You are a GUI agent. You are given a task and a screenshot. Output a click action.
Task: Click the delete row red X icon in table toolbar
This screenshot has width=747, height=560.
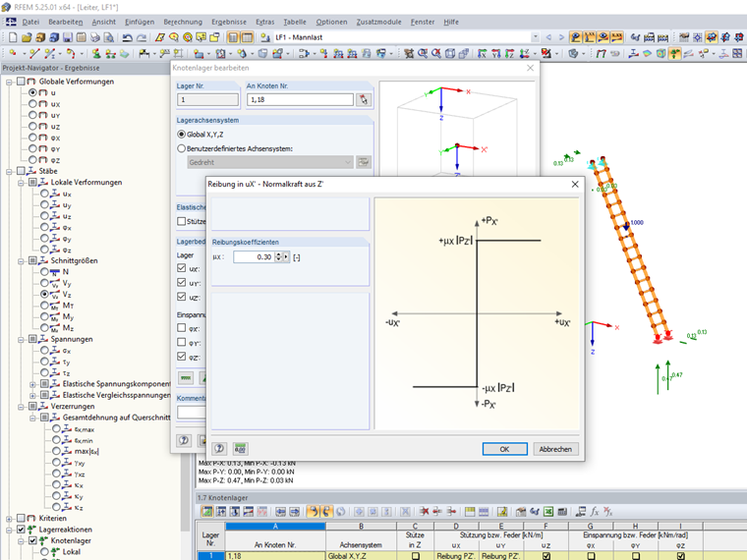(x=424, y=512)
